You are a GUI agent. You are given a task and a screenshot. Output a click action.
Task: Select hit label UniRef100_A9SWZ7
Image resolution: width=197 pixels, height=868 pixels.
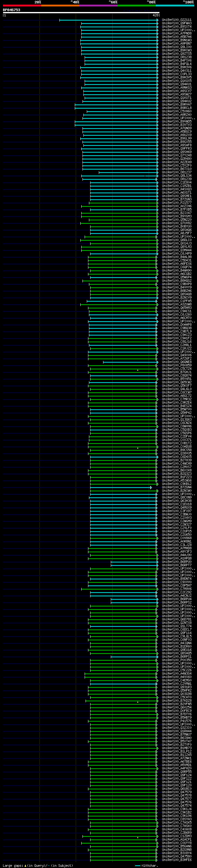(x=176, y=94)
